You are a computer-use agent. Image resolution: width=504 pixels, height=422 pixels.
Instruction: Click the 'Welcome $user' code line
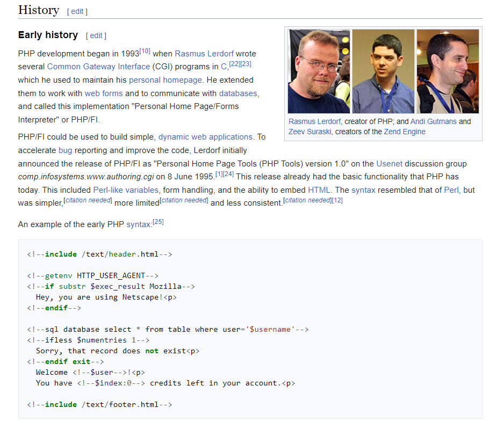point(90,373)
